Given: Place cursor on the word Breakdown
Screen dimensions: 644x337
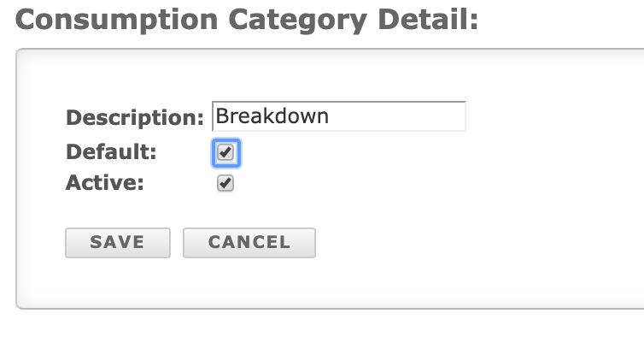Looking at the screenshot, I should click(x=272, y=116).
